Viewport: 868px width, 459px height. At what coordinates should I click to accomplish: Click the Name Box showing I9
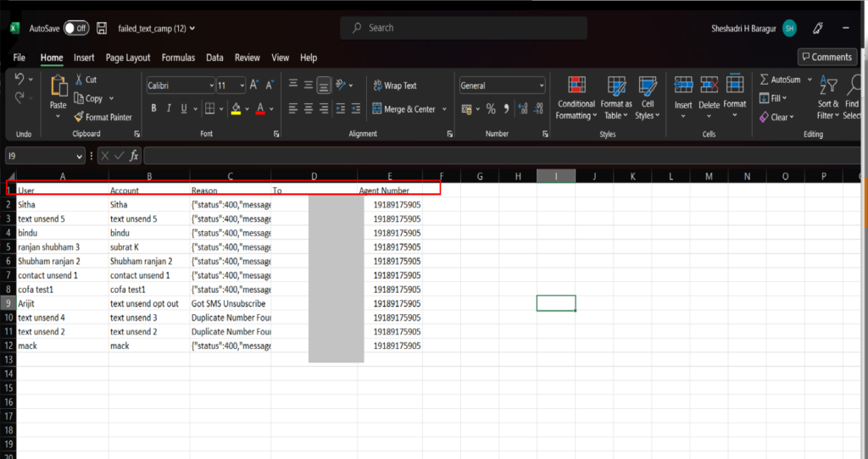point(45,156)
